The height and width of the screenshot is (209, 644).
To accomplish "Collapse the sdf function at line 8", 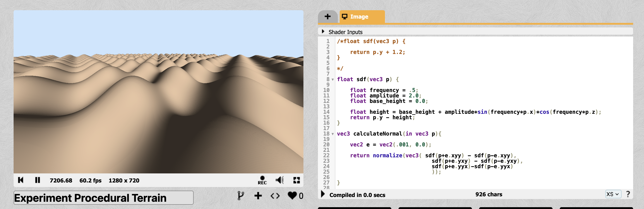I will [x=333, y=80].
